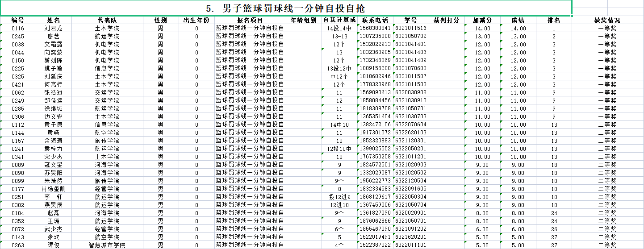Click the name cell 寇文星
Screen dimensions: 644x249
pyautogui.click(x=54, y=165)
